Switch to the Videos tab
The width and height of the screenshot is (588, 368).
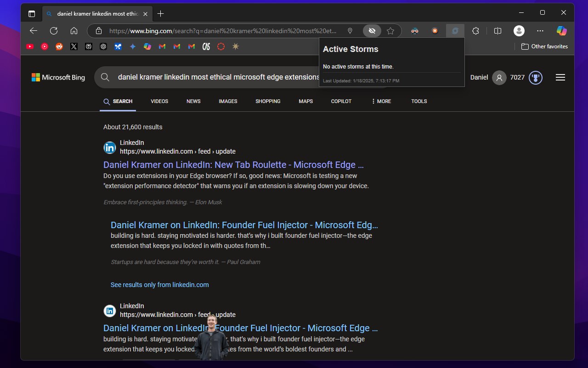coord(159,101)
